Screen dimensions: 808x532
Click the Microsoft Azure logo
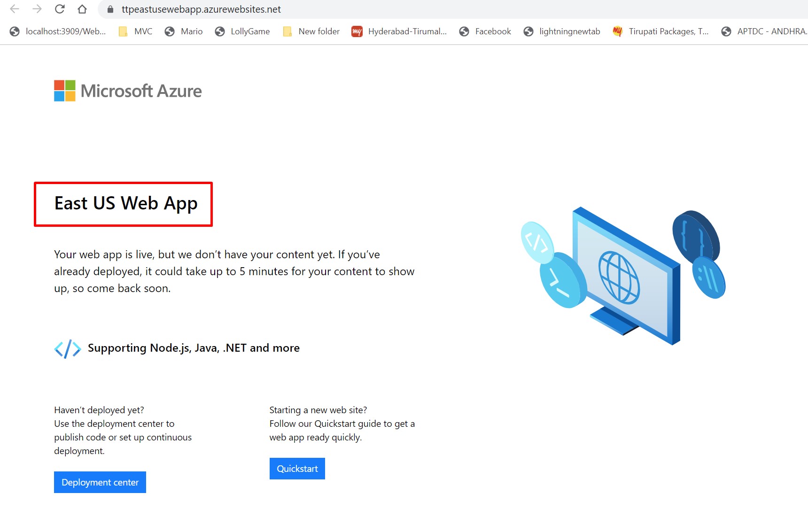click(128, 91)
